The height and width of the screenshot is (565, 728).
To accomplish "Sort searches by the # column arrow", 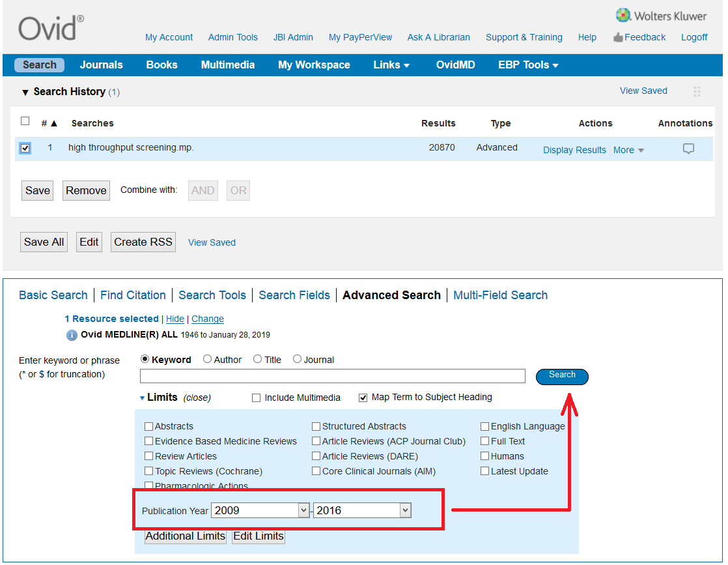I will 54,123.
